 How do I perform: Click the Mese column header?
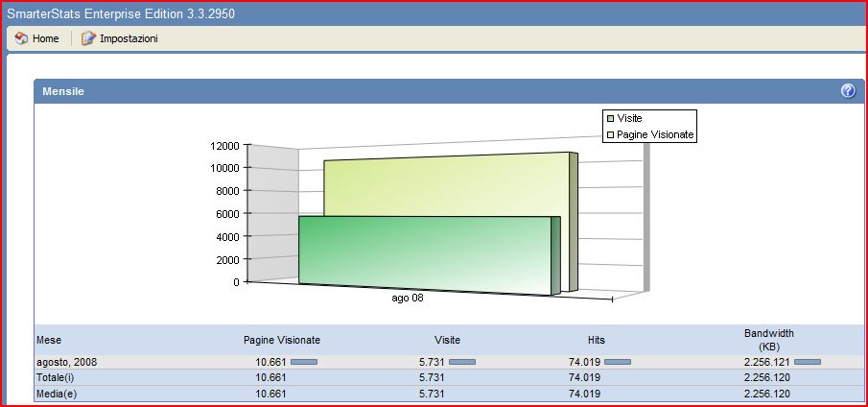(x=49, y=340)
